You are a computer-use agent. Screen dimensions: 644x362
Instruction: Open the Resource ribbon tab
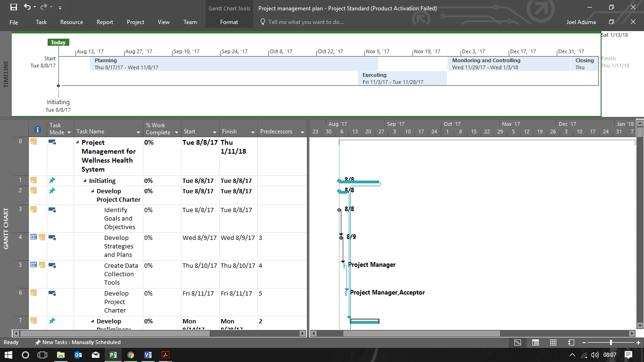(72, 22)
